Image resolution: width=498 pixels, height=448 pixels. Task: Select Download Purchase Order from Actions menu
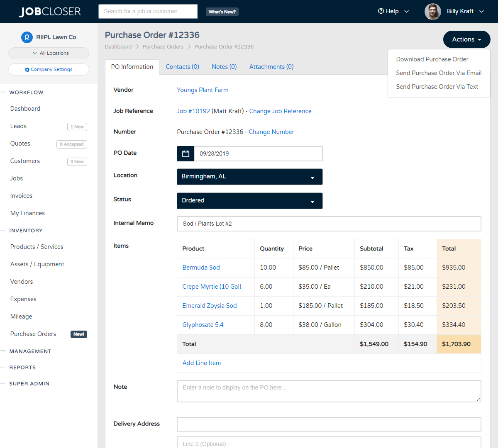[x=432, y=59]
